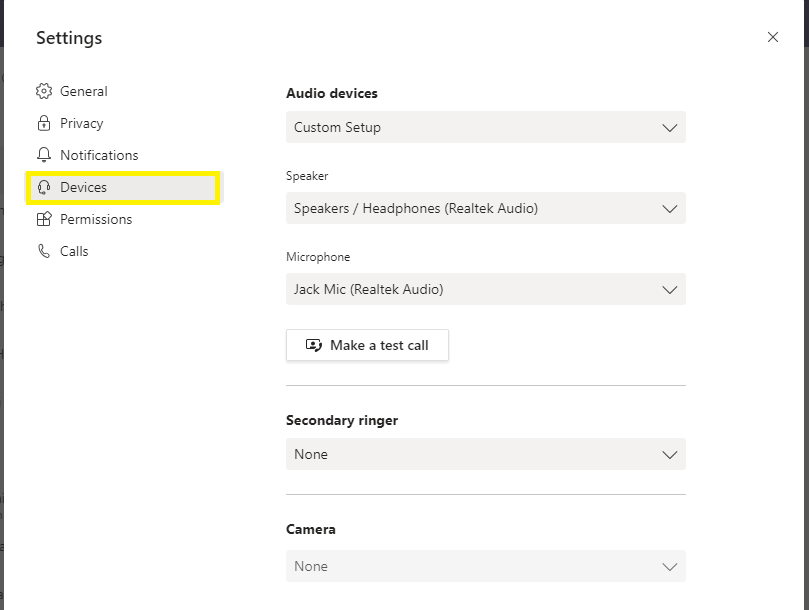Screen dimensions: 809x610
Task: Select the Permissions settings tab
Action: [x=96, y=219]
